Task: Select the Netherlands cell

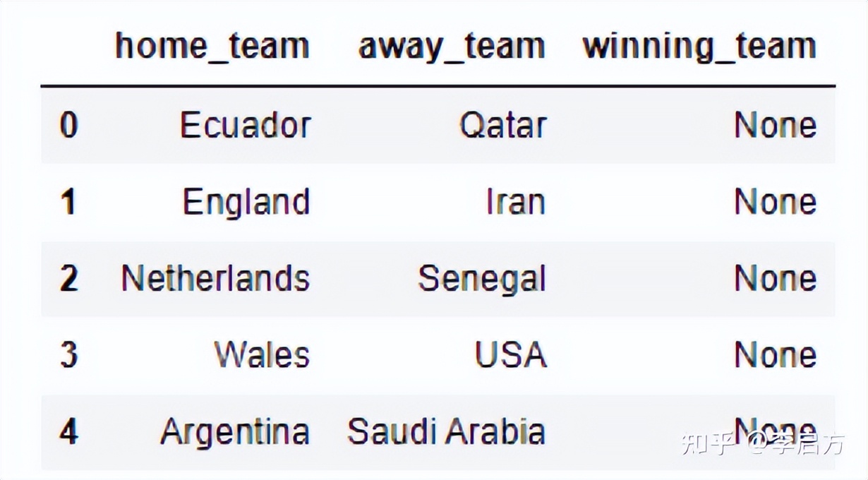Action: [x=215, y=278]
